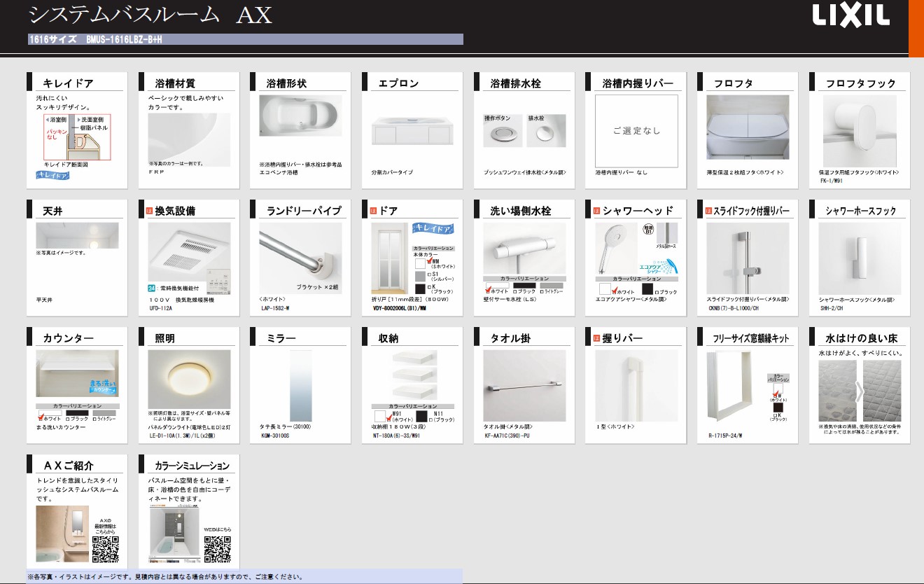Screen dimensions: 924x584
Task: Select the silver door color swatch
Action: pyautogui.click(x=420, y=276)
